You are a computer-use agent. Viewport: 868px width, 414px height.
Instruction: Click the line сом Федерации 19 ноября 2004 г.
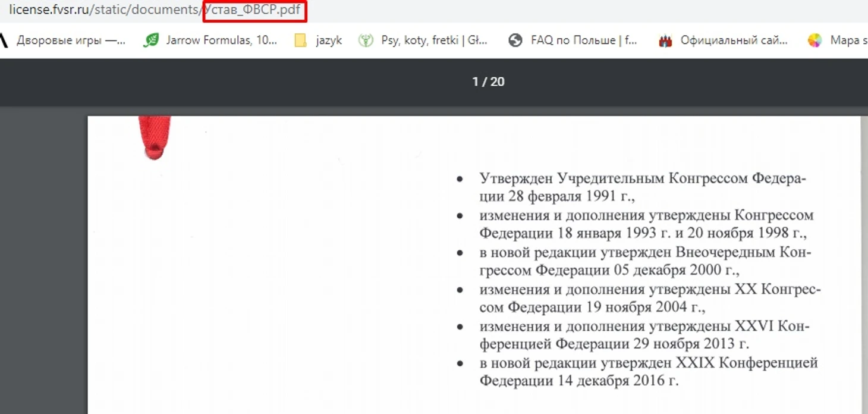point(592,307)
